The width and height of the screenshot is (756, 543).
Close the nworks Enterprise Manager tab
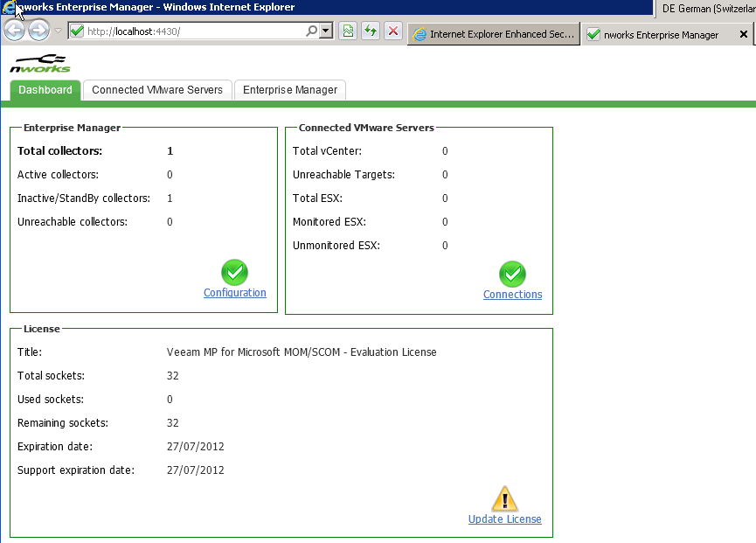[x=744, y=34]
